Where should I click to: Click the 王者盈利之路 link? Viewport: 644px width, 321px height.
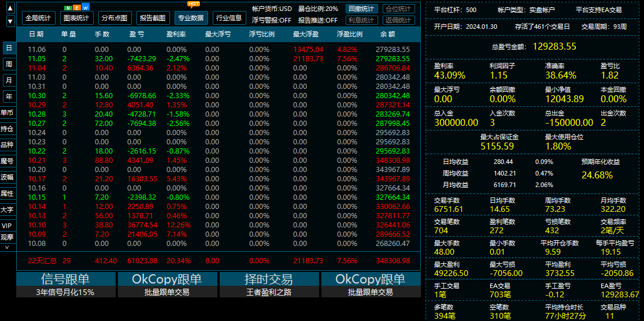(x=269, y=292)
